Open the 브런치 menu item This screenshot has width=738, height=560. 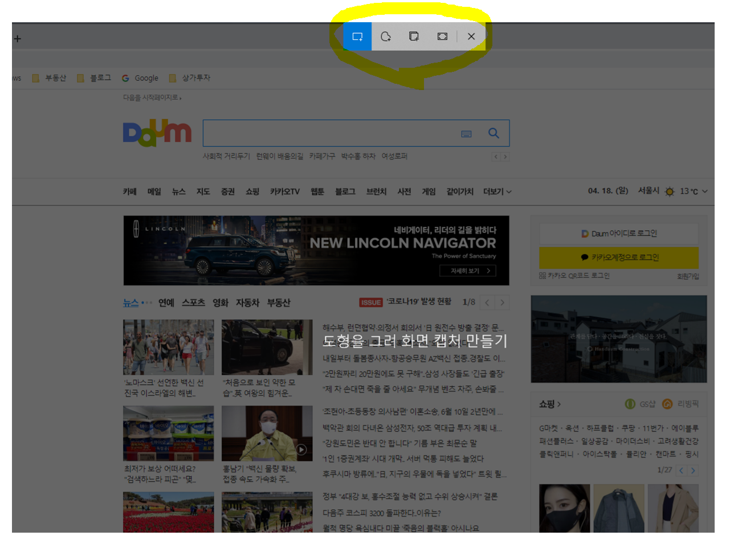coord(377,191)
